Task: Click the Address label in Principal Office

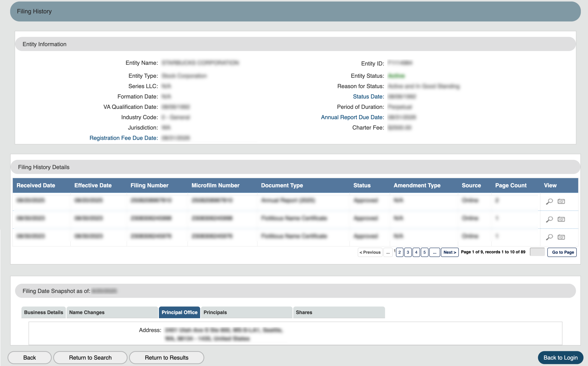Action: [150, 330]
